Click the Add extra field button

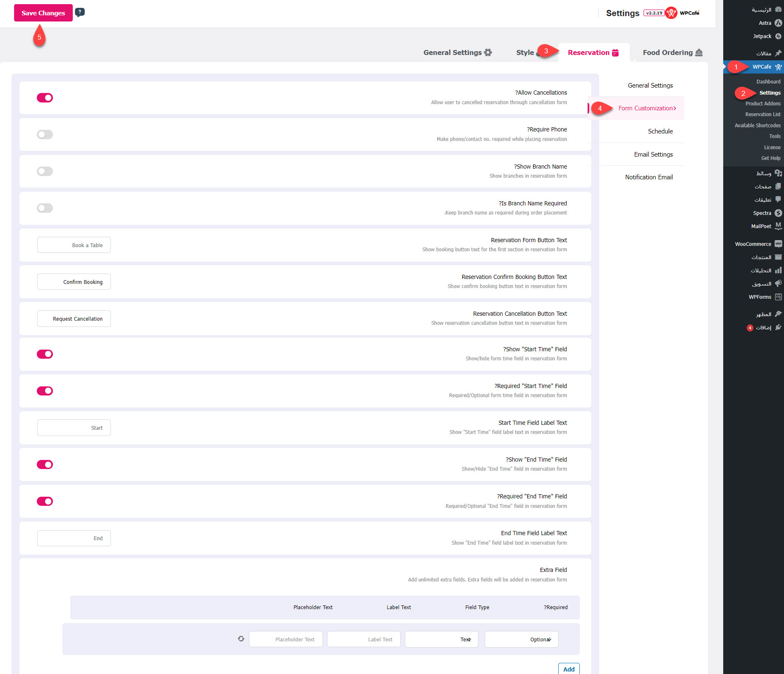[x=569, y=669]
